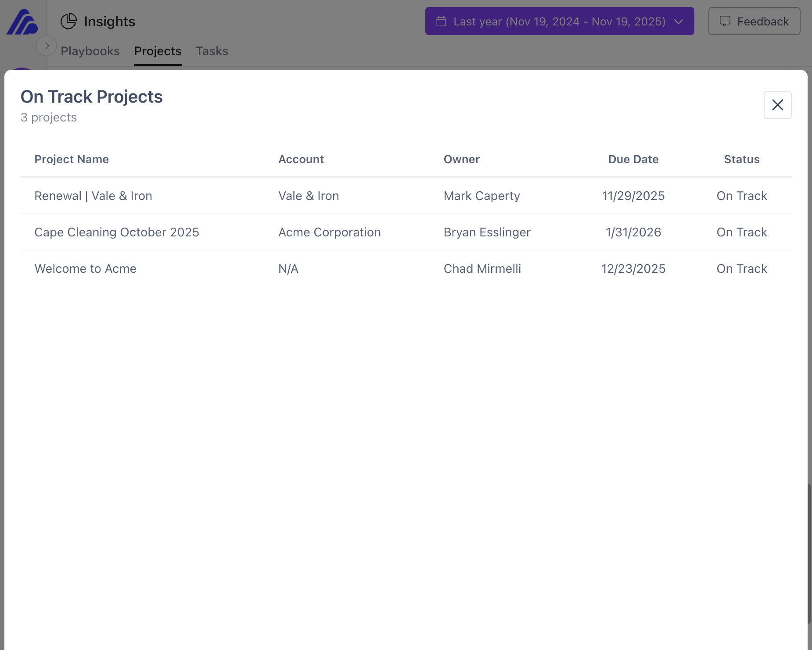
Task: Click the Insights pie chart icon
Action: (x=69, y=21)
